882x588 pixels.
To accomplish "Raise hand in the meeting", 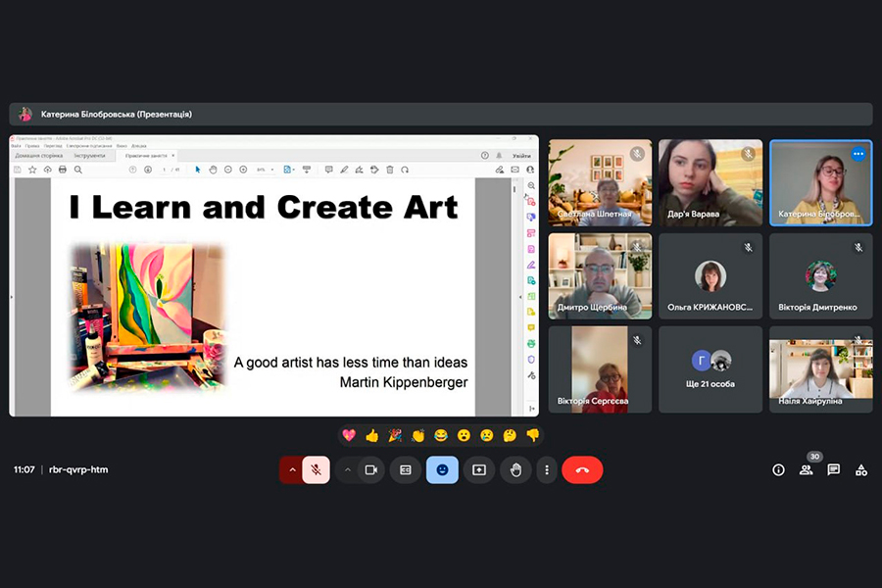I will coord(515,469).
